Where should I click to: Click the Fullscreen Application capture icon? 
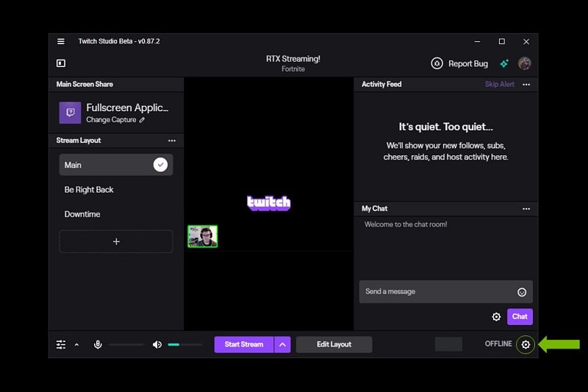[70, 113]
